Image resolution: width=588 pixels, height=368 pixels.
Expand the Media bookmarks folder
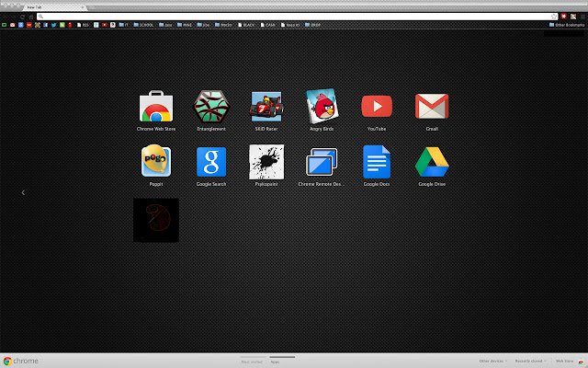(223, 25)
